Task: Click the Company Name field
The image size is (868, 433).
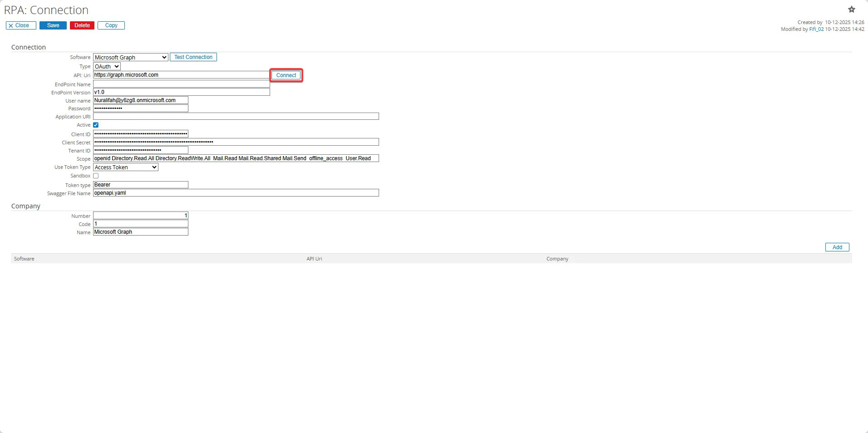Action: pos(140,232)
